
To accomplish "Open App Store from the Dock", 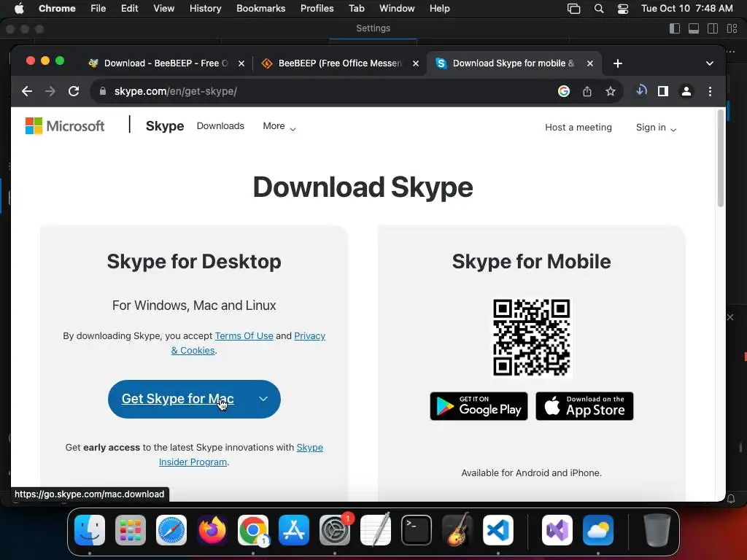I will click(x=294, y=530).
